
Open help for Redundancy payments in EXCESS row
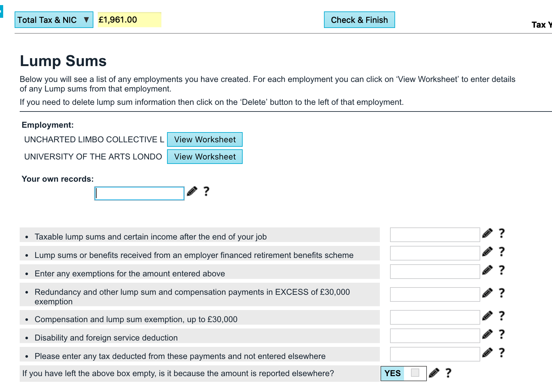click(502, 293)
